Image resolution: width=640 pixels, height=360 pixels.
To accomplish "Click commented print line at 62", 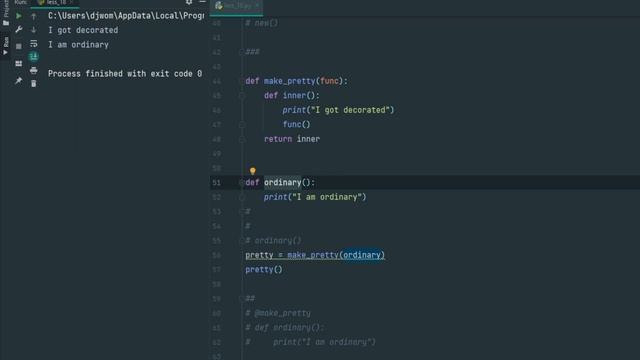I will point(310,342).
